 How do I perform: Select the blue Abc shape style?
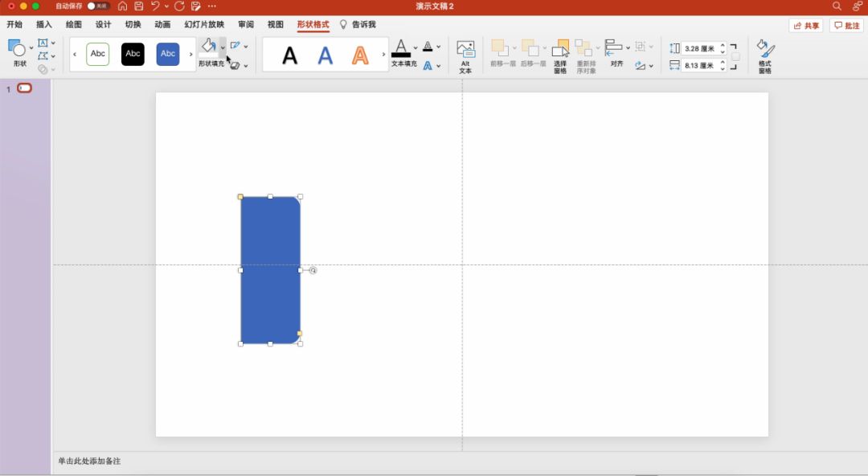click(168, 54)
